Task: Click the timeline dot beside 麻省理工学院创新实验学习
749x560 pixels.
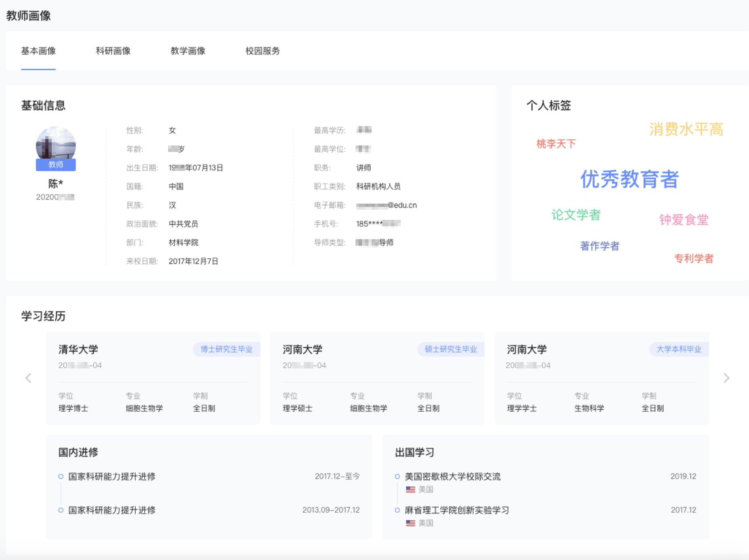Action: 398,510
